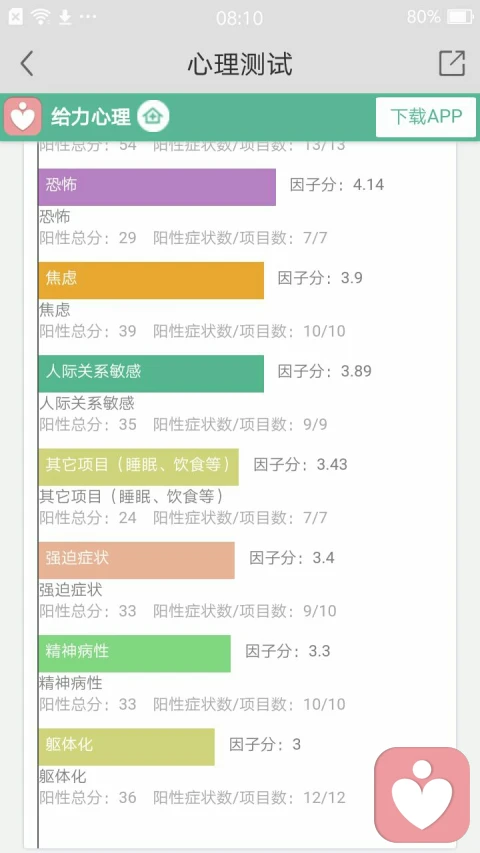Tap the battery status icon
This screenshot has width=480, height=853.
click(x=460, y=17)
